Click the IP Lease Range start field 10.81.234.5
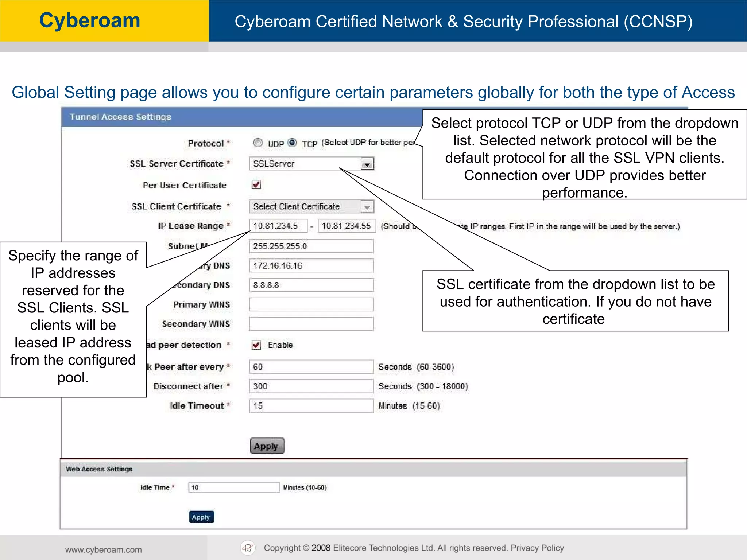Screen dimensions: 747x560 click(x=278, y=226)
